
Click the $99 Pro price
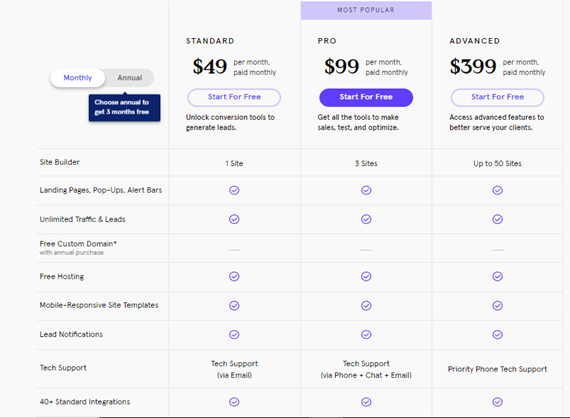[x=342, y=67]
